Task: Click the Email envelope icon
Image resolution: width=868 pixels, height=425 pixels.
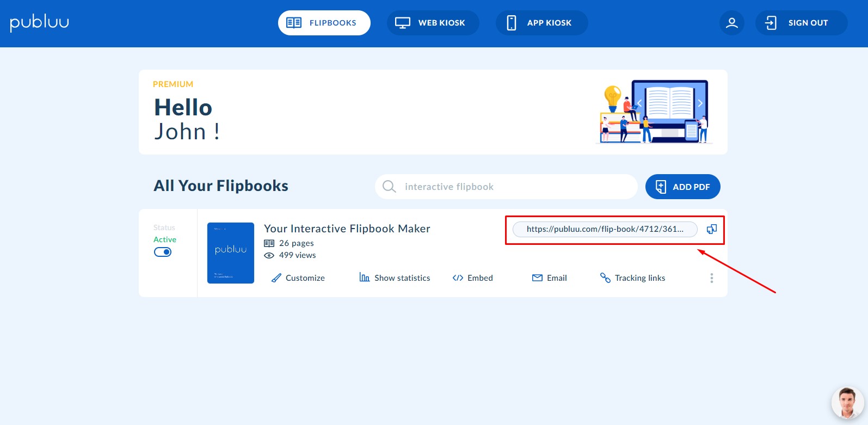Action: pos(537,278)
